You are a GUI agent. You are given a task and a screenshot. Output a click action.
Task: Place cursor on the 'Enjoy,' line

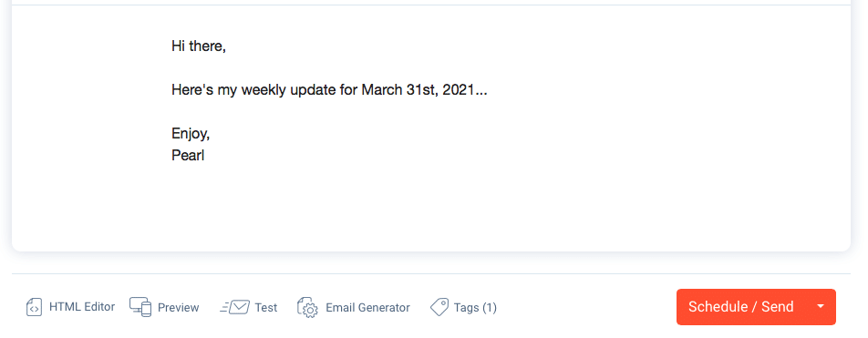tap(191, 134)
